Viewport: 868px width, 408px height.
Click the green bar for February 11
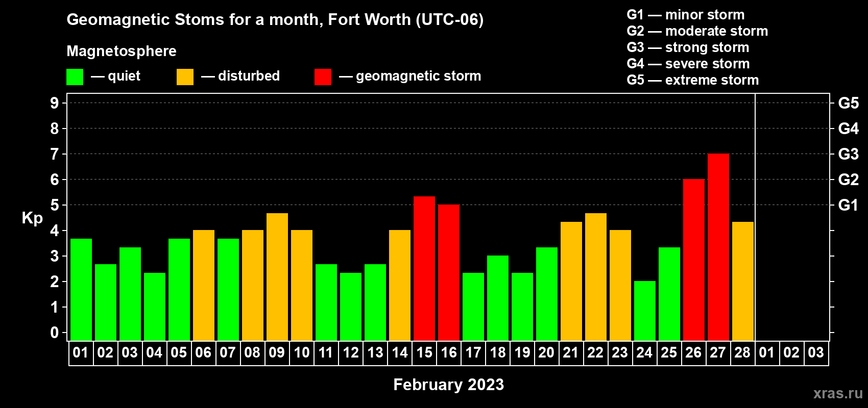[326, 302]
